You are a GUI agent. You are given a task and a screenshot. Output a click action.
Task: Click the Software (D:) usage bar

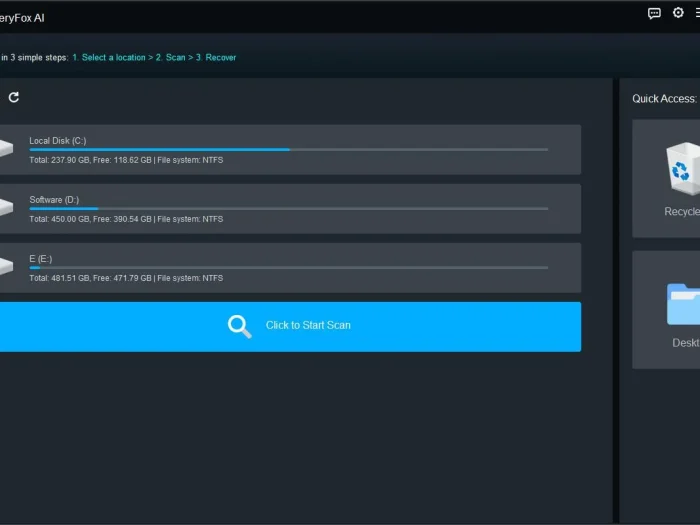(x=288, y=208)
